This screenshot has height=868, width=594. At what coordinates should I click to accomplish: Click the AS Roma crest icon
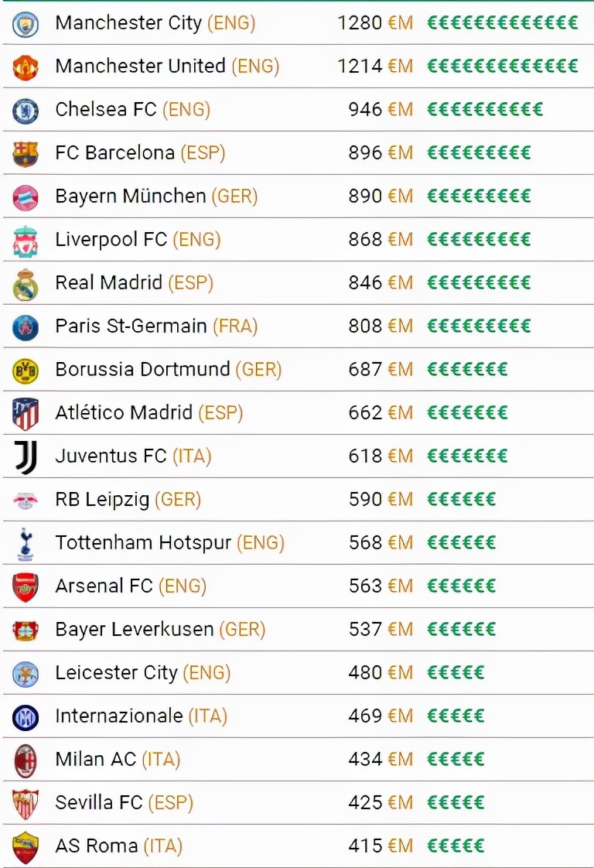pos(26,847)
